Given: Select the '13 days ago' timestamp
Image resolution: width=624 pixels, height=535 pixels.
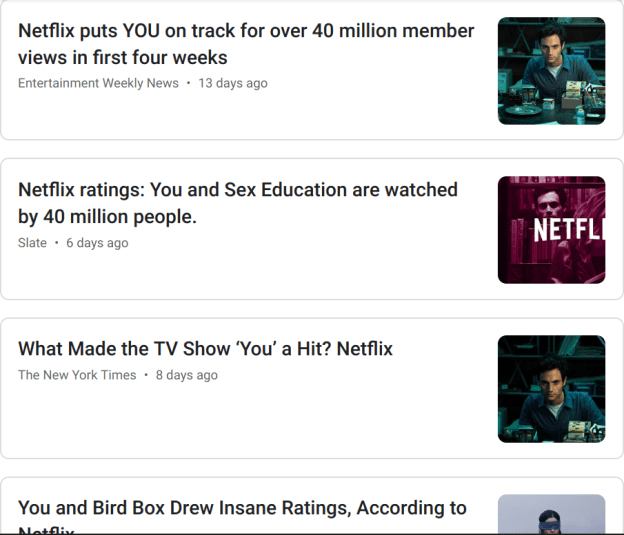Looking at the screenshot, I should pos(233,83).
